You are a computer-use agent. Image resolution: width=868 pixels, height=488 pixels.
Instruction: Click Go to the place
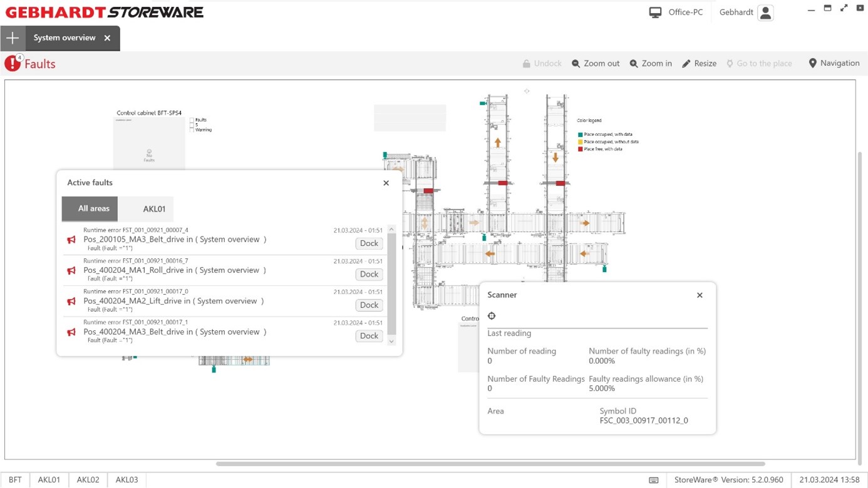(x=758, y=63)
